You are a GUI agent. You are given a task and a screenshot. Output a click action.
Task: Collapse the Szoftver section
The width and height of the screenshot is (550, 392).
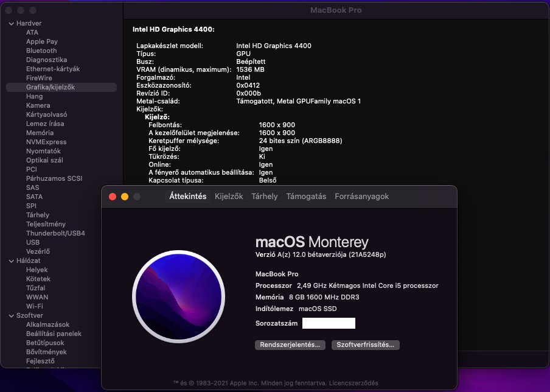[x=11, y=315]
